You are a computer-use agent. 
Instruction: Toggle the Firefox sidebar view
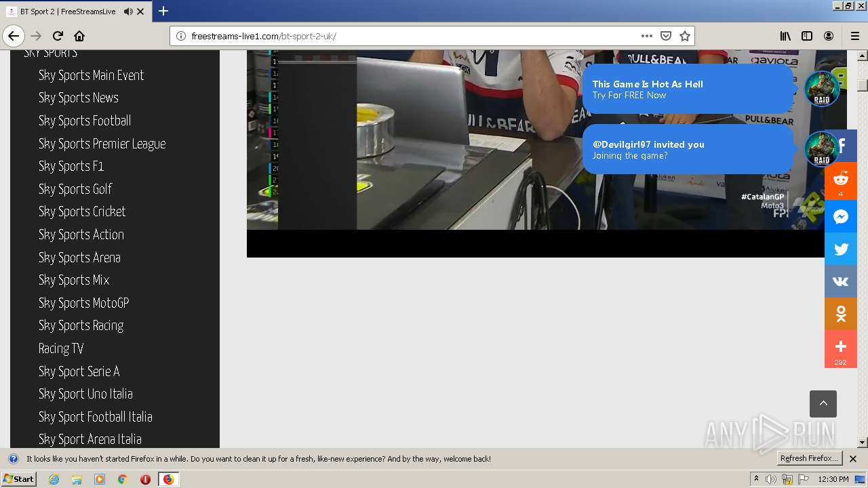tap(807, 36)
